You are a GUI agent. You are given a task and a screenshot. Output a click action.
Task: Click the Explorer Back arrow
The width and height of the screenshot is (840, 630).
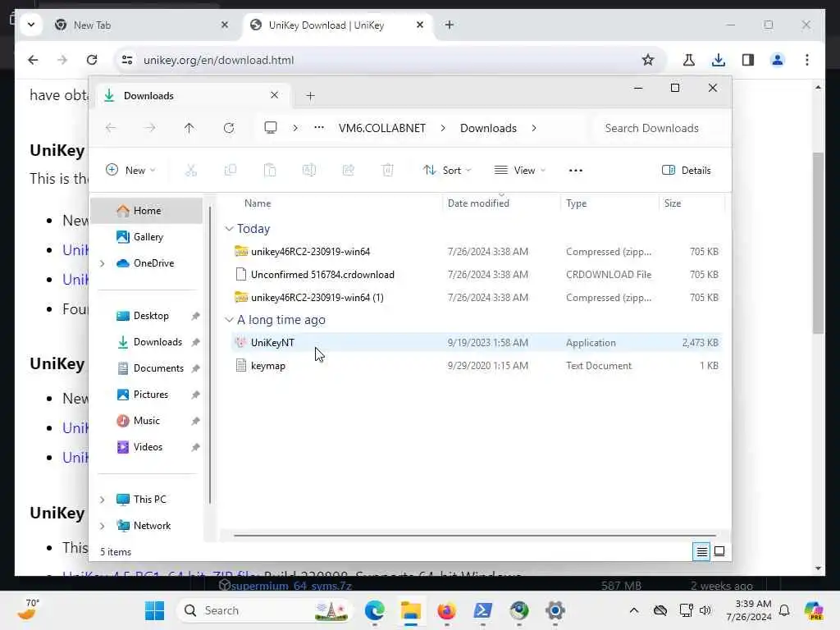[111, 128]
